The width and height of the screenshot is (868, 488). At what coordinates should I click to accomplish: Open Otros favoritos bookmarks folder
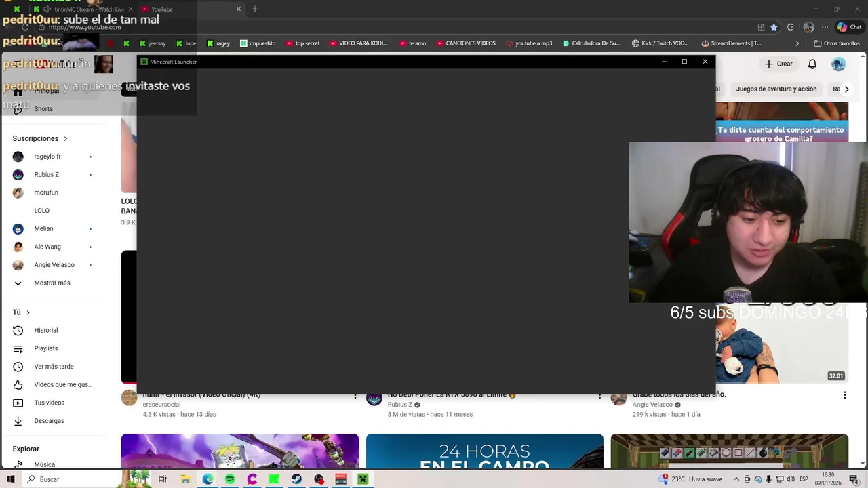(x=835, y=43)
